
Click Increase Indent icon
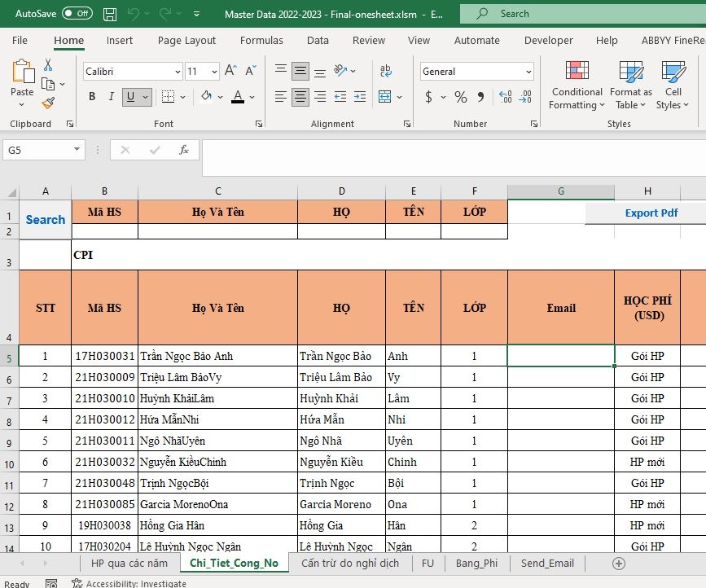pos(360,96)
